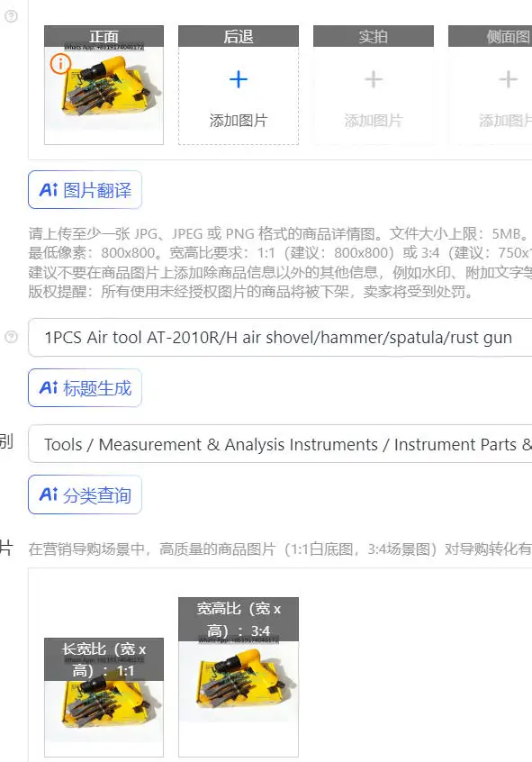This screenshot has width=532, height=762.
Task: Click the orange info icon on front image
Action: coord(60,64)
